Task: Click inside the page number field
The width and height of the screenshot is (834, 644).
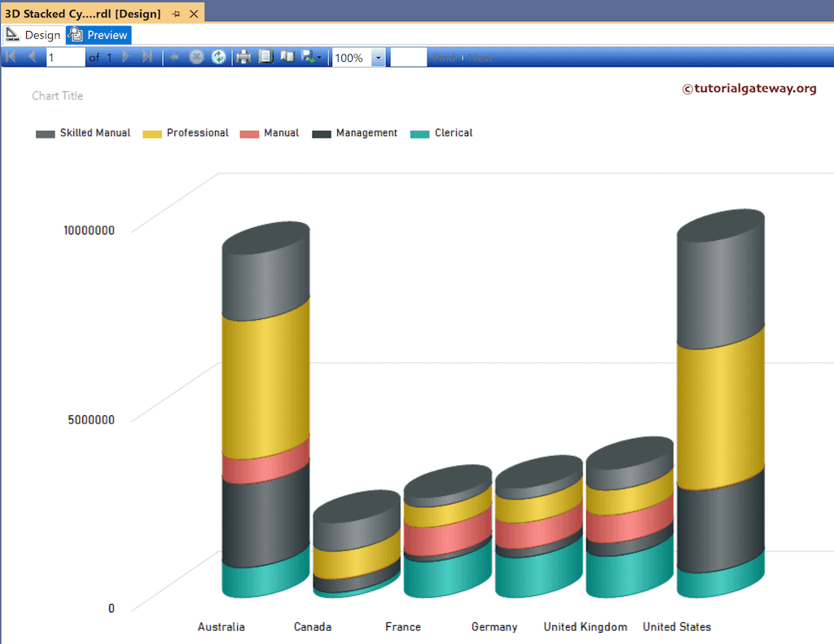Action: click(x=64, y=57)
